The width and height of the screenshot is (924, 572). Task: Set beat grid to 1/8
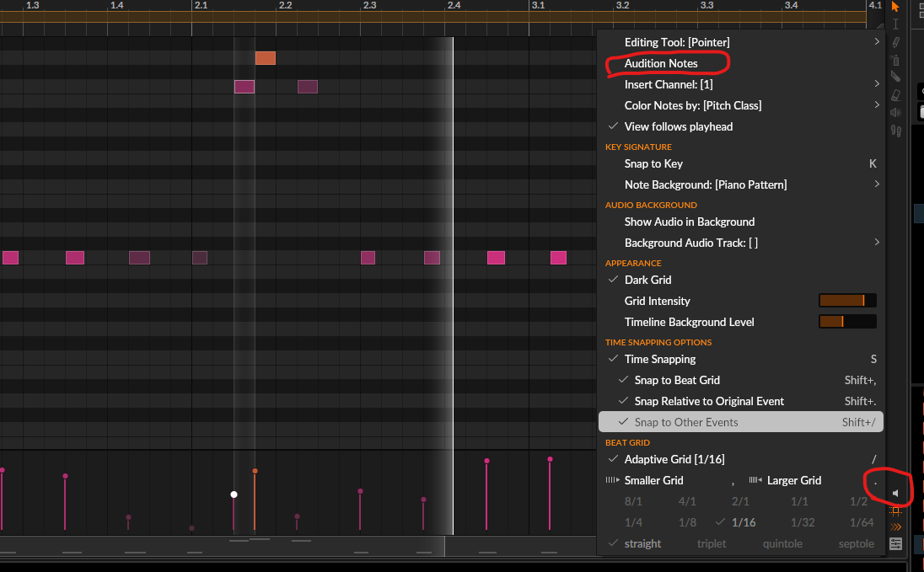pos(687,522)
